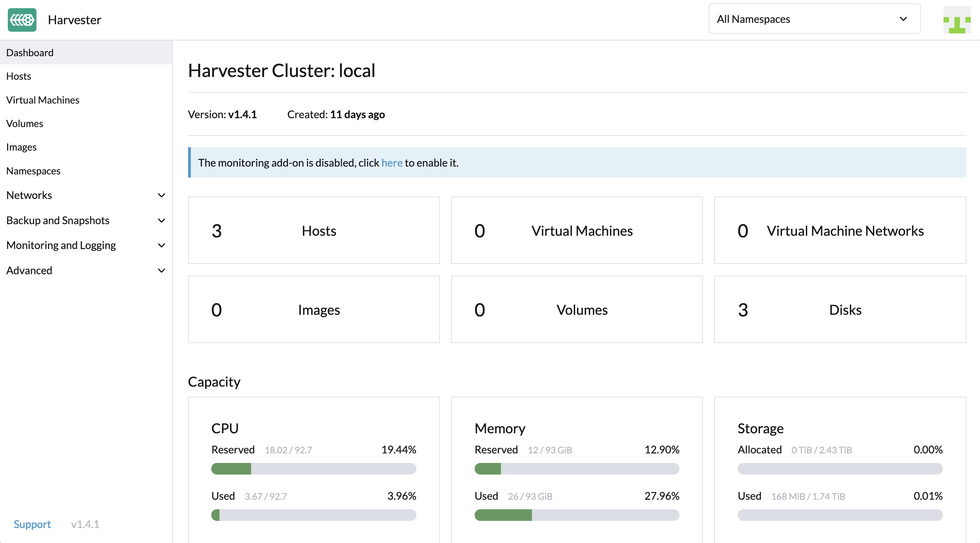Expand the Monitoring and Logging chevron
This screenshot has width=980, height=543.
click(x=161, y=246)
